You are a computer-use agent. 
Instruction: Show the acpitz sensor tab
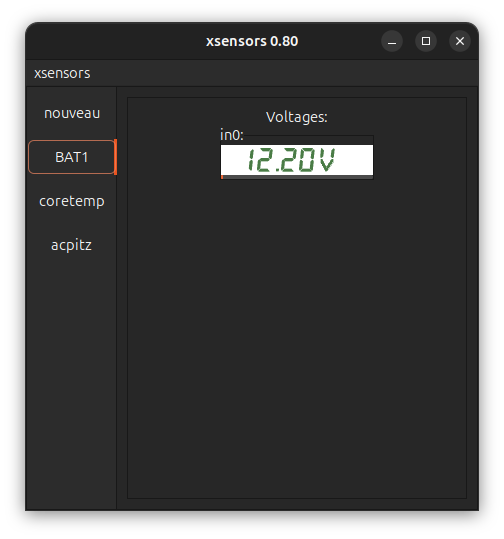click(72, 245)
